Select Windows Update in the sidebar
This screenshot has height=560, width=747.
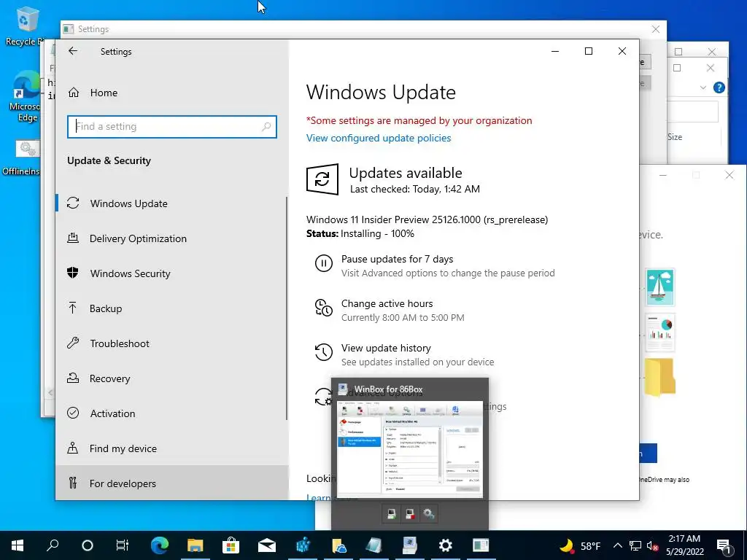point(128,203)
